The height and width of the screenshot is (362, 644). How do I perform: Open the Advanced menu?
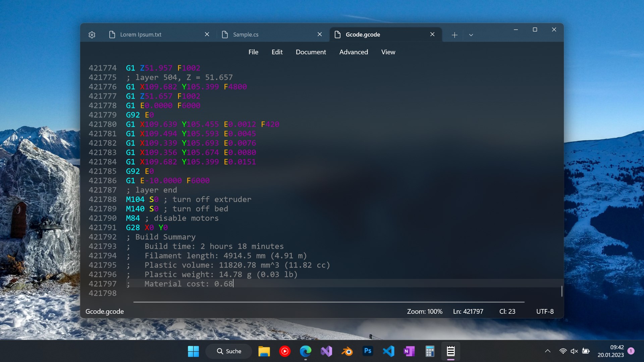point(354,52)
